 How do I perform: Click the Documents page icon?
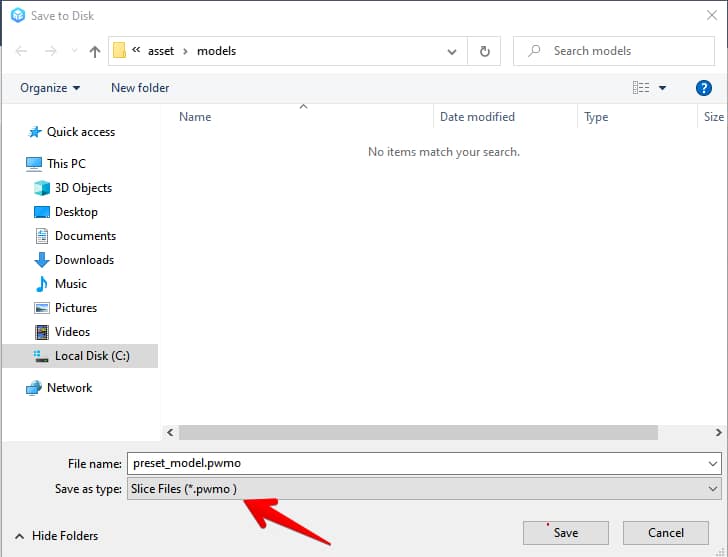point(42,236)
